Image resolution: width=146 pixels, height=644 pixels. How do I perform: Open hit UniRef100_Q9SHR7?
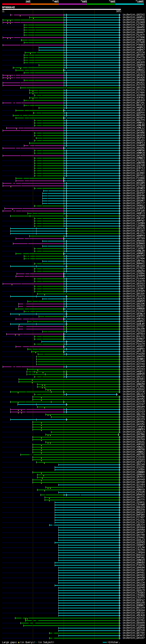[x=134, y=201]
